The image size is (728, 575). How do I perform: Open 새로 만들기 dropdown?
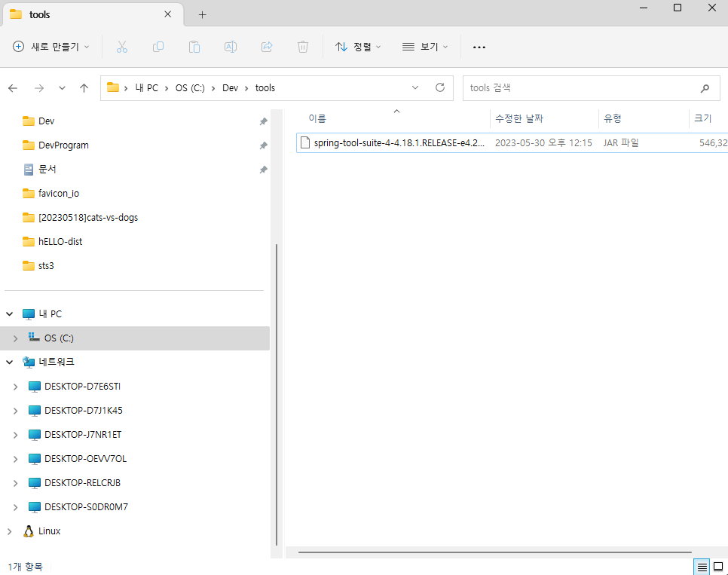pos(51,47)
